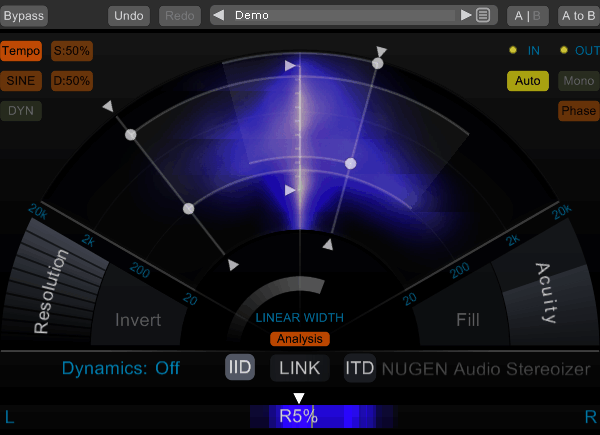Image resolution: width=600 pixels, height=435 pixels.
Task: Click the S:50% value field
Action: coord(72,51)
